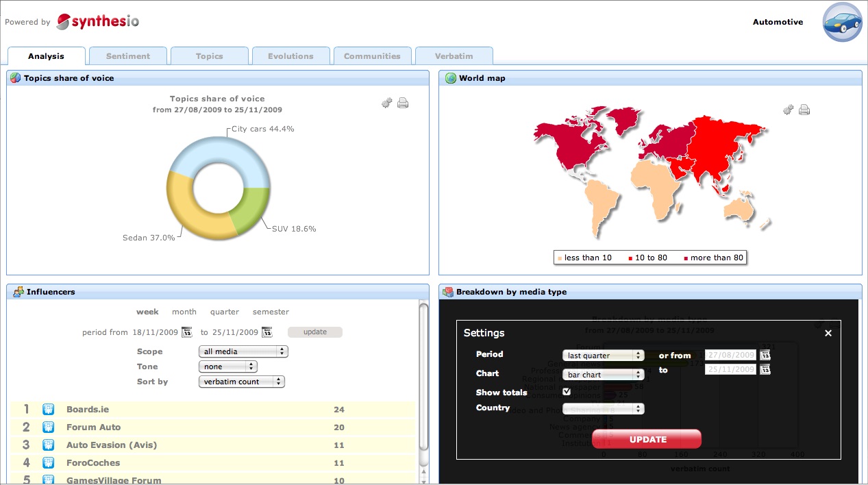The height and width of the screenshot is (485, 868).
Task: Switch to the Topics tab
Action: tap(210, 56)
